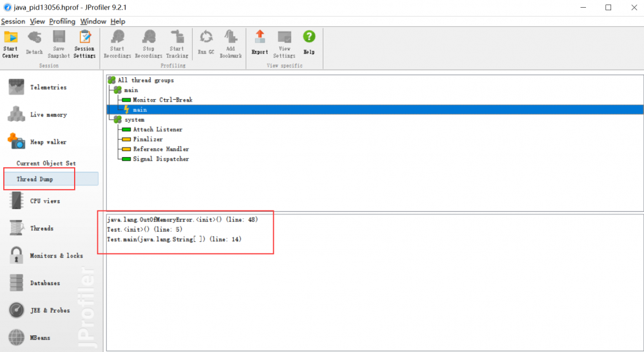Open the MBeans section

30,338
